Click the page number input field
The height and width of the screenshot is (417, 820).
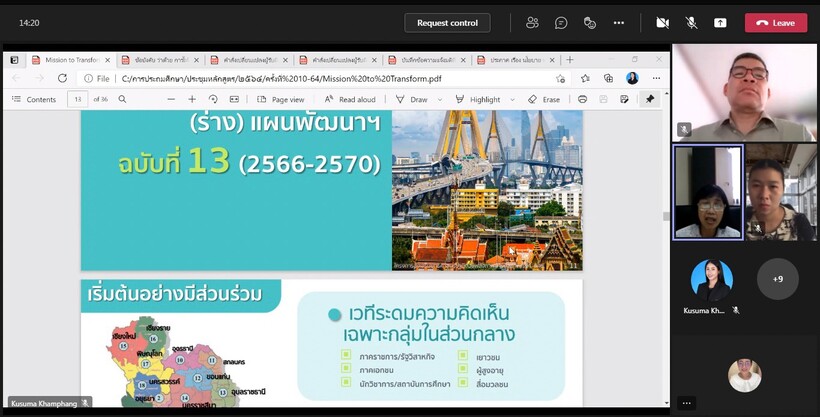[77, 99]
